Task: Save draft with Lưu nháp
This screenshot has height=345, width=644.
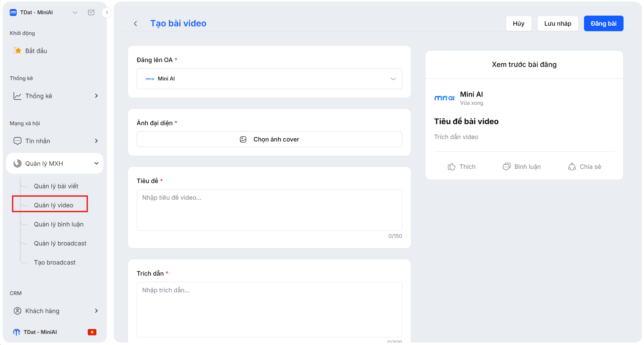Action: coord(558,24)
